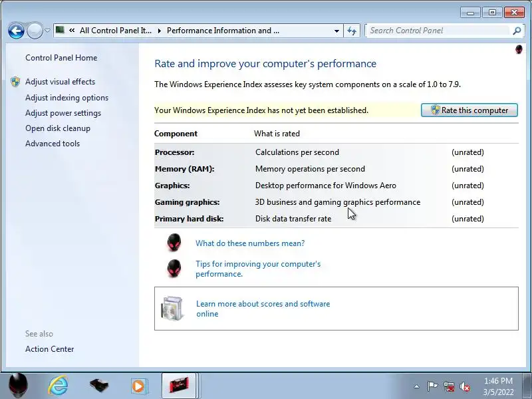Click Memory (RAM) row label
The height and width of the screenshot is (399, 532).
click(x=185, y=169)
